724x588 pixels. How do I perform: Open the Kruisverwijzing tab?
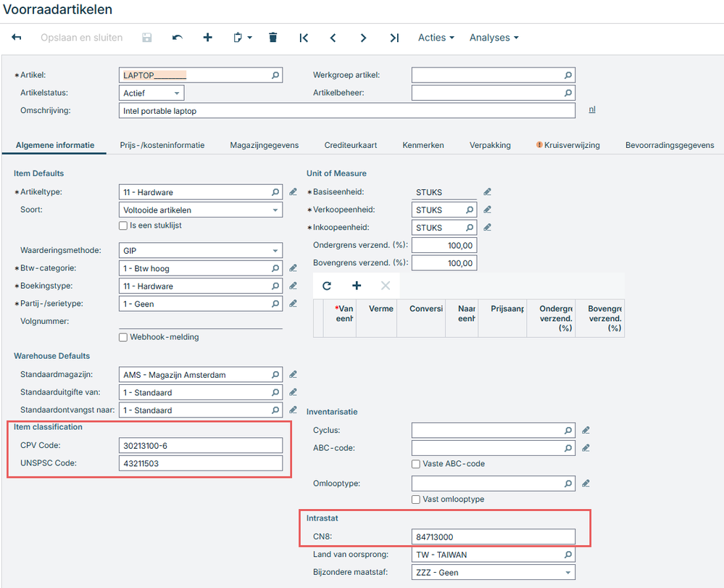coord(568,145)
